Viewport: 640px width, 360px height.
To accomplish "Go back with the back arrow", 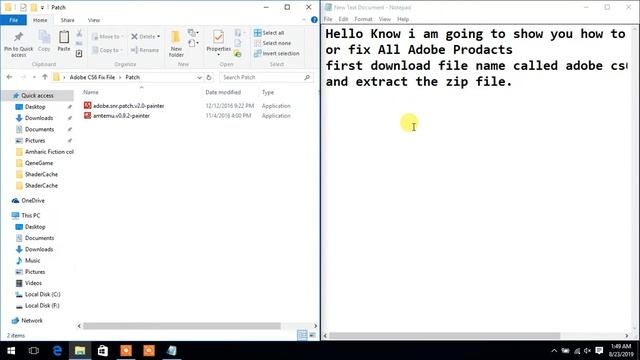I will tap(9, 77).
